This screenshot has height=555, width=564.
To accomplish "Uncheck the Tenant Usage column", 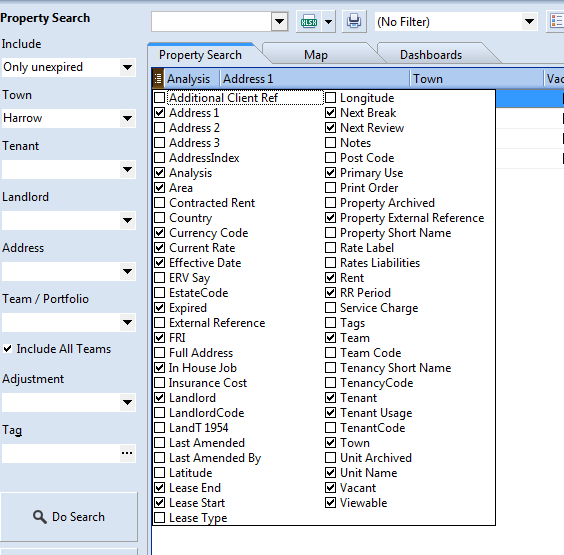I will 331,413.
